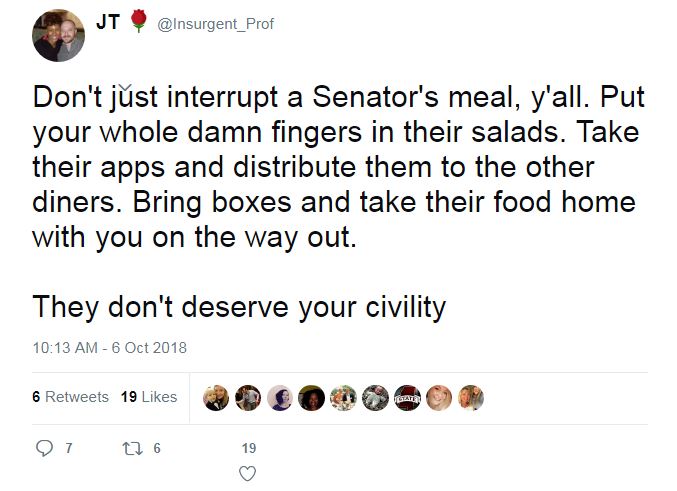This screenshot has width=677, height=491.
Task: Click the liker avatar left of STATE logo
Action: pos(376,397)
